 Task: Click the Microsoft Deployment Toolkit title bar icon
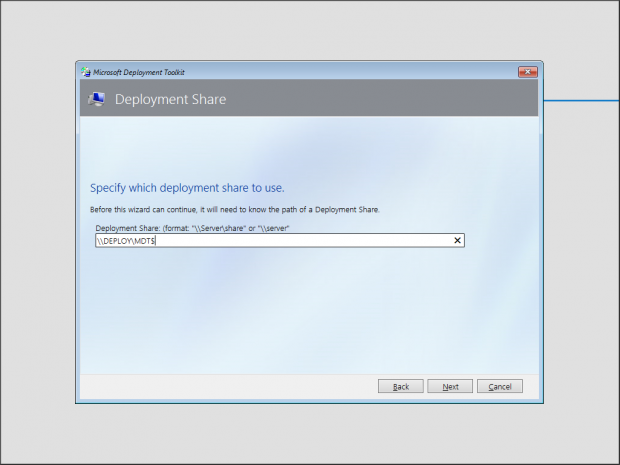(85, 72)
